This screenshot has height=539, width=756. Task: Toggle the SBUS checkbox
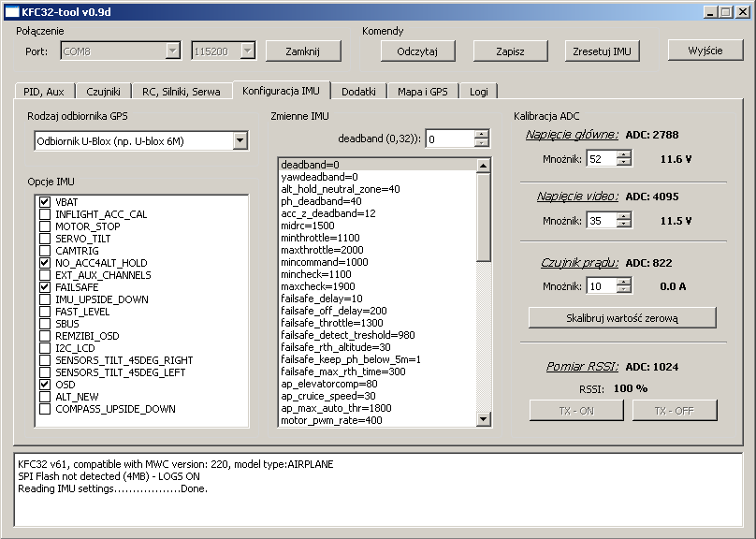click(45, 324)
